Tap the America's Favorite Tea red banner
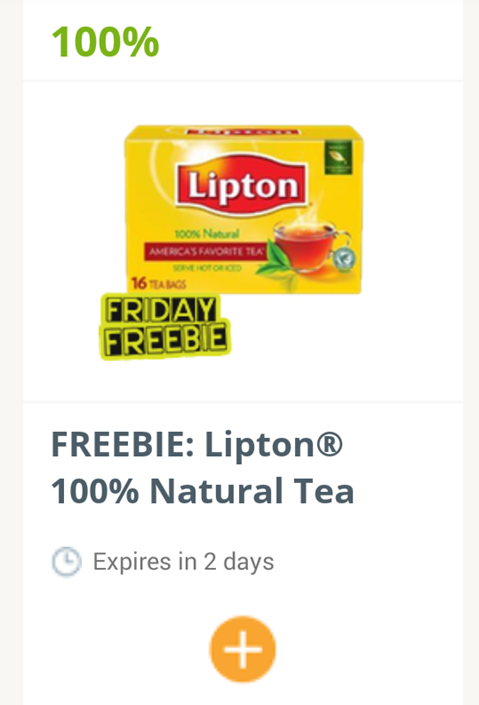The height and width of the screenshot is (705, 479). pos(205,252)
